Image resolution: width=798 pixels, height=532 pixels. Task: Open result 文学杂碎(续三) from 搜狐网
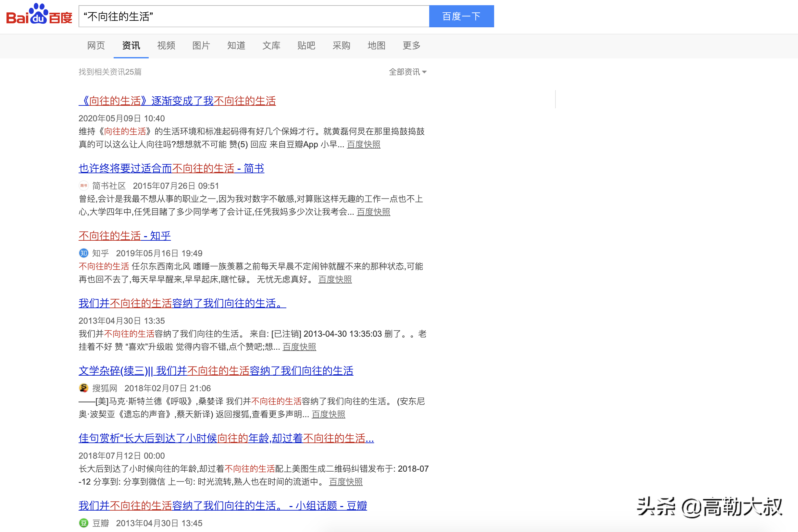tap(216, 371)
